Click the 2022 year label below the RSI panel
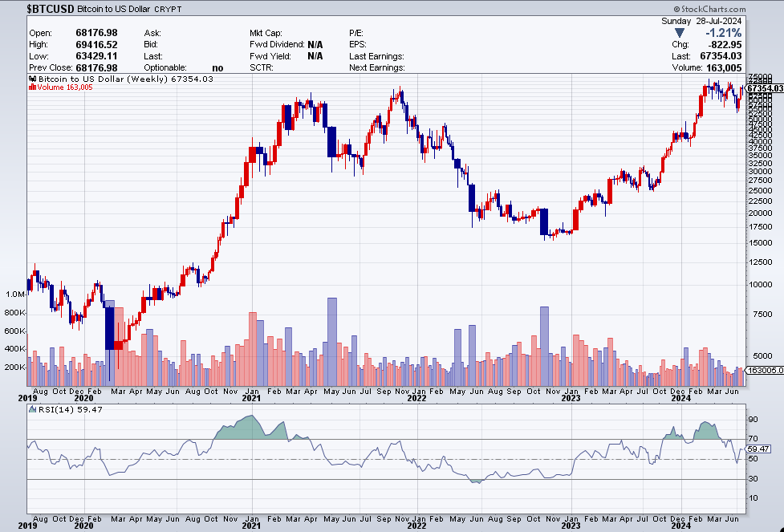The height and width of the screenshot is (532, 784). coord(416,526)
